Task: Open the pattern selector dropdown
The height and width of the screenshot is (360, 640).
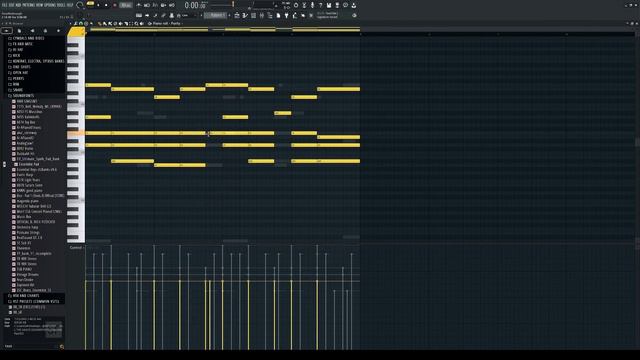Action: click(216, 16)
